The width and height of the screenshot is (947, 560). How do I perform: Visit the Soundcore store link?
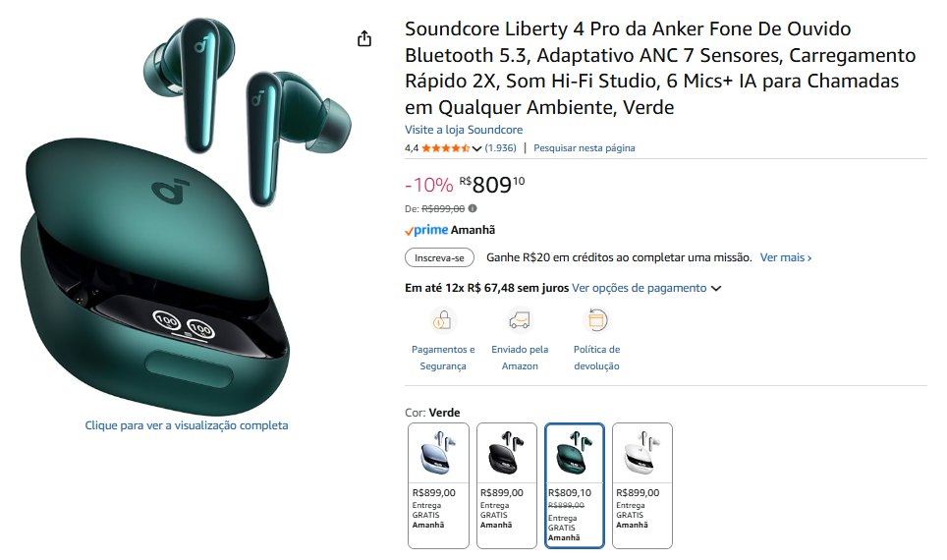click(464, 130)
